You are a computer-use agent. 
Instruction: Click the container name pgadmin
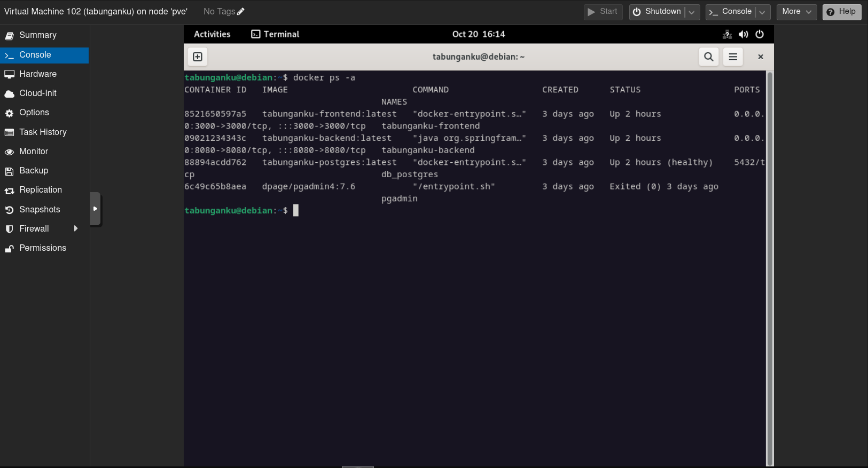(x=400, y=199)
